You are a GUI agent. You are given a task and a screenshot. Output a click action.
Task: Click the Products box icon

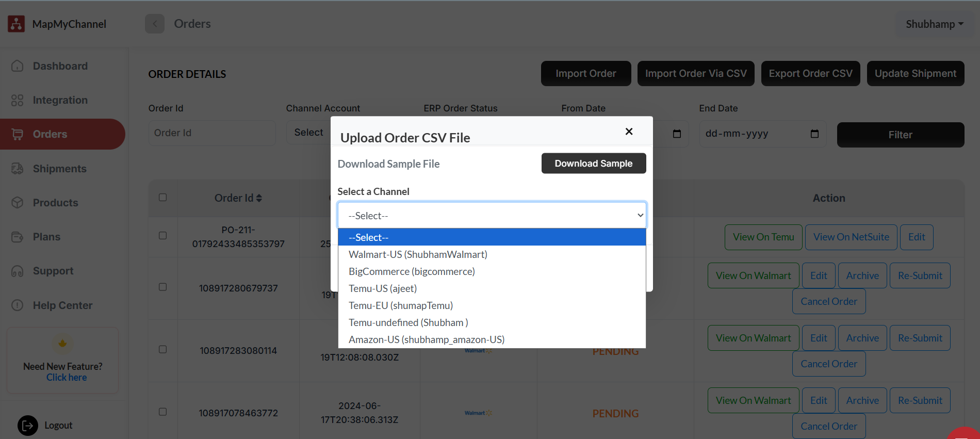pos(18,203)
